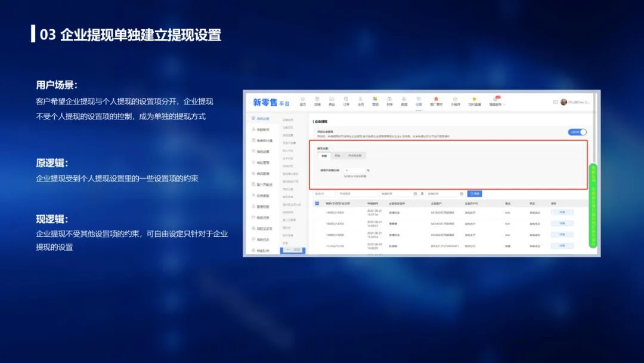Image resolution: width=644 pixels, height=363 pixels.
Task: Open the orange 拉付直播 live-stream icon
Action: (x=474, y=100)
